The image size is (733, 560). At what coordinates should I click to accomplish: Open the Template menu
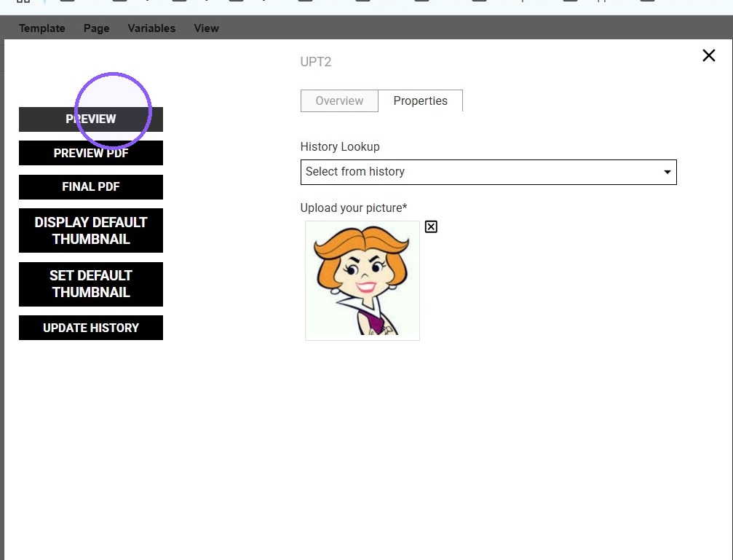pyautogui.click(x=42, y=28)
